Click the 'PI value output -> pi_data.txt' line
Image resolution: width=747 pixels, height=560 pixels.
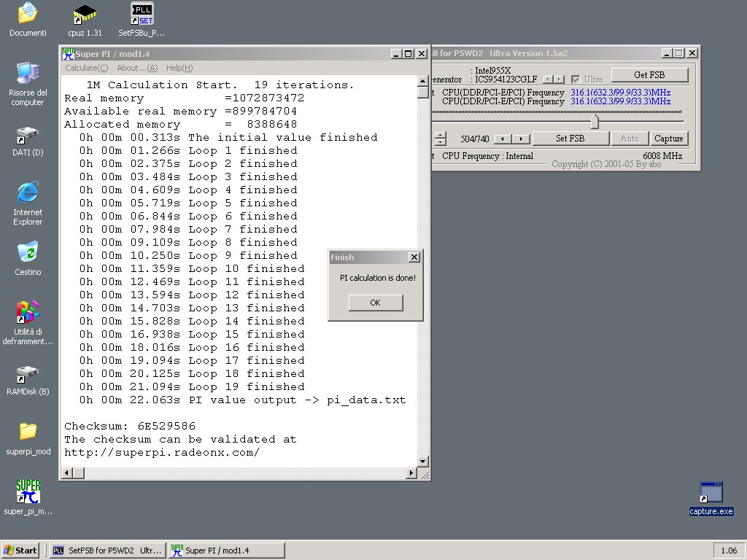[x=242, y=400]
